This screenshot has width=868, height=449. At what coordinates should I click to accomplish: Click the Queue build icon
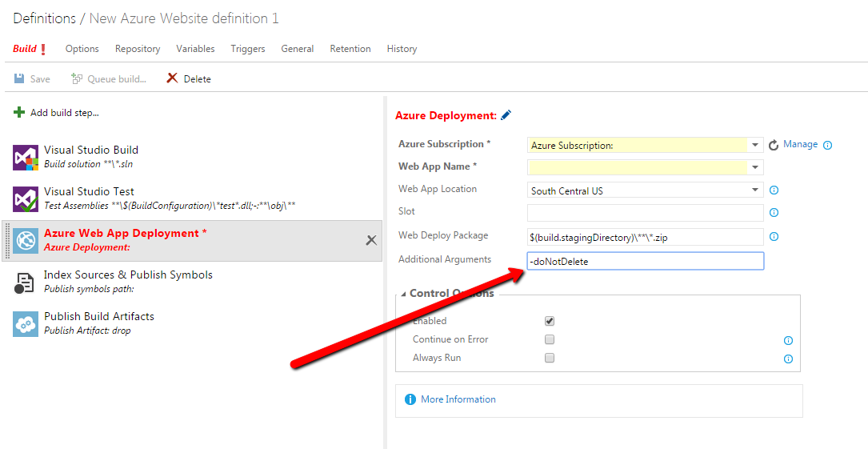[x=76, y=78]
